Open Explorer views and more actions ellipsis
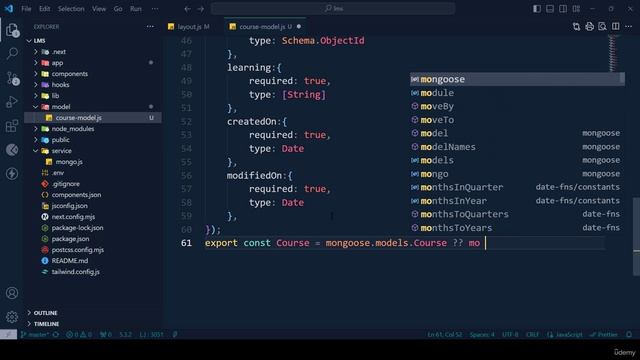Image resolution: width=640 pixels, height=360 pixels. (x=150, y=27)
